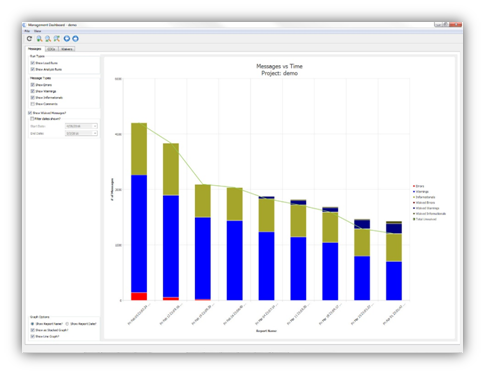Image resolution: width=485 pixels, height=375 pixels.
Task: Toggle the Show Warnings checkbox
Action: 33,91
